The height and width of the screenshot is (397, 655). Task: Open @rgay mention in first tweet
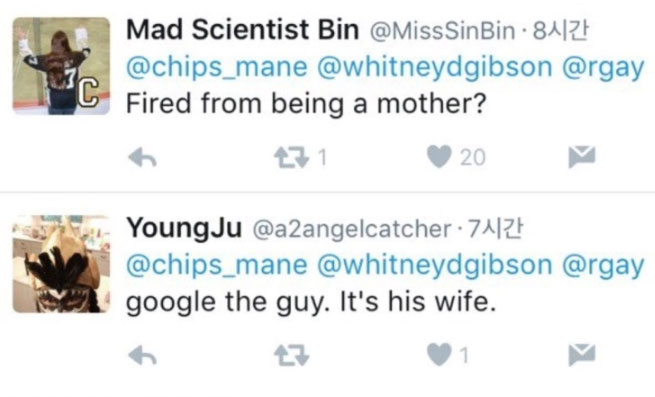(603, 69)
